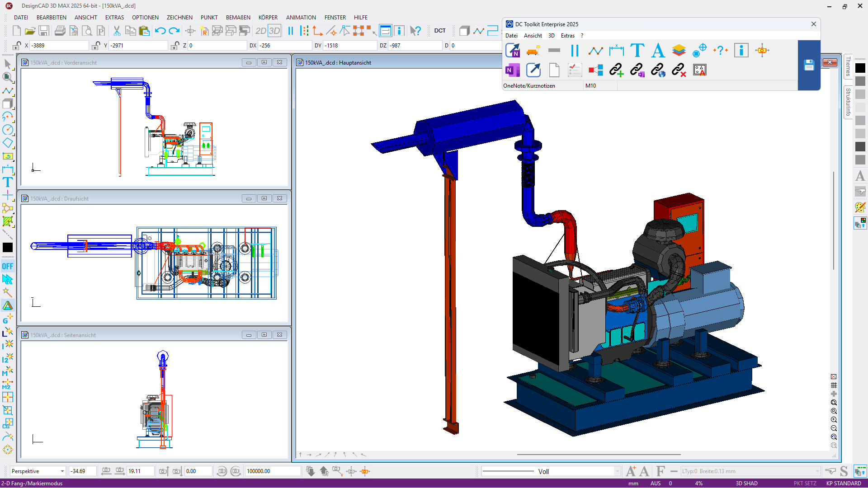Click the add link icon with green plus
The height and width of the screenshot is (488, 868).
(x=616, y=70)
